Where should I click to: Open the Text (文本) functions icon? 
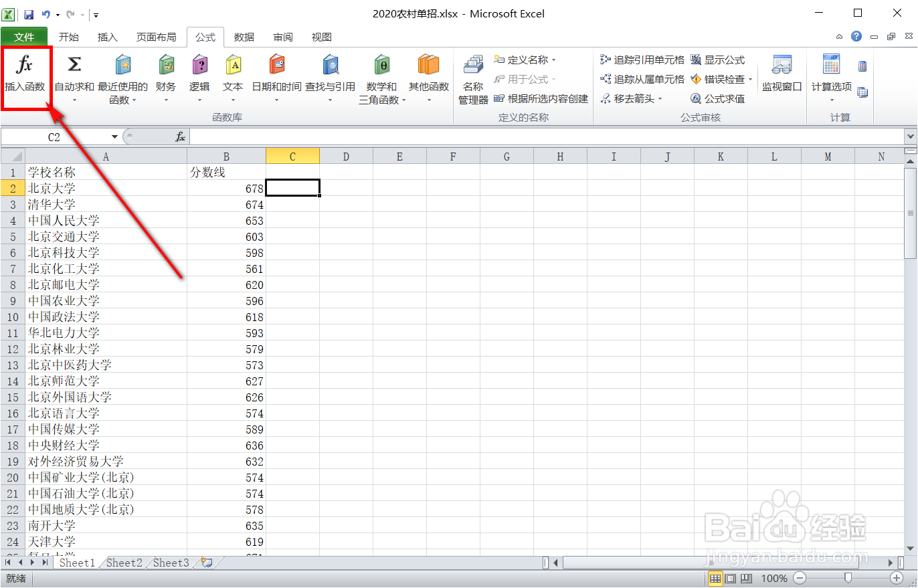[x=233, y=65]
